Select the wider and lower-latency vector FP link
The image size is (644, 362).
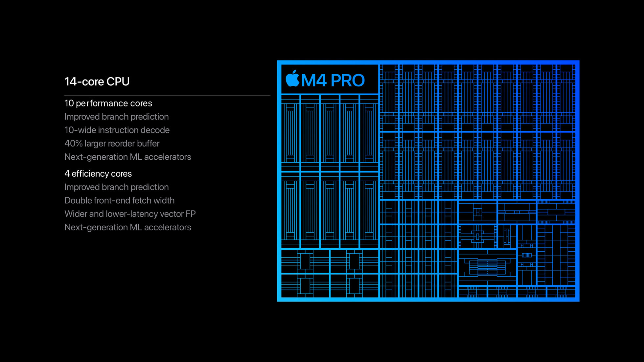tap(129, 214)
